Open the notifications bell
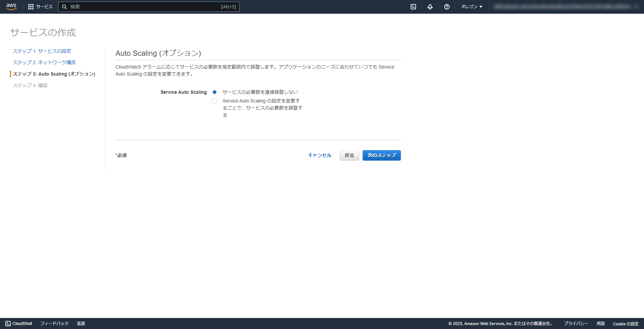644x329 pixels. tap(430, 6)
